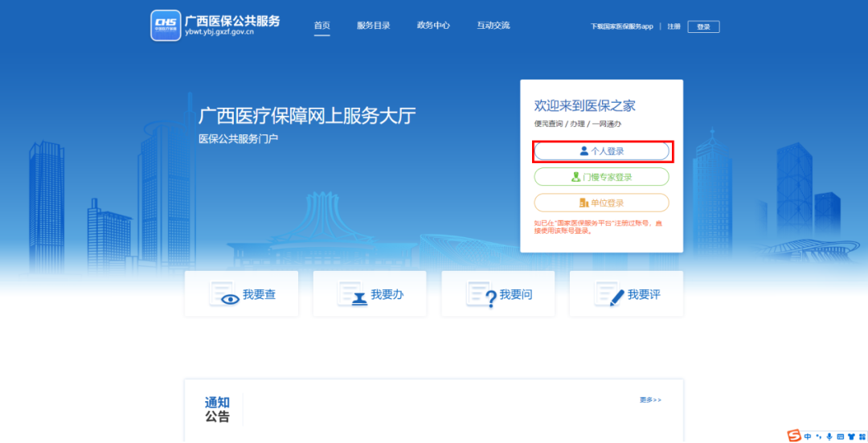Open 我要查 with eye icon
The height and width of the screenshot is (443, 868).
click(241, 294)
